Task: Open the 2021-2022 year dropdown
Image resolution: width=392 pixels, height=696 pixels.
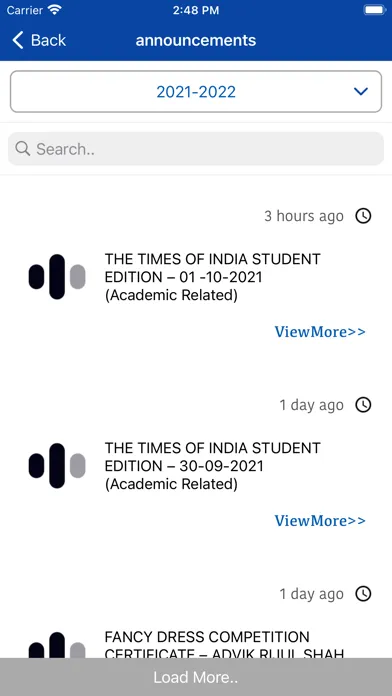Action: tap(196, 91)
